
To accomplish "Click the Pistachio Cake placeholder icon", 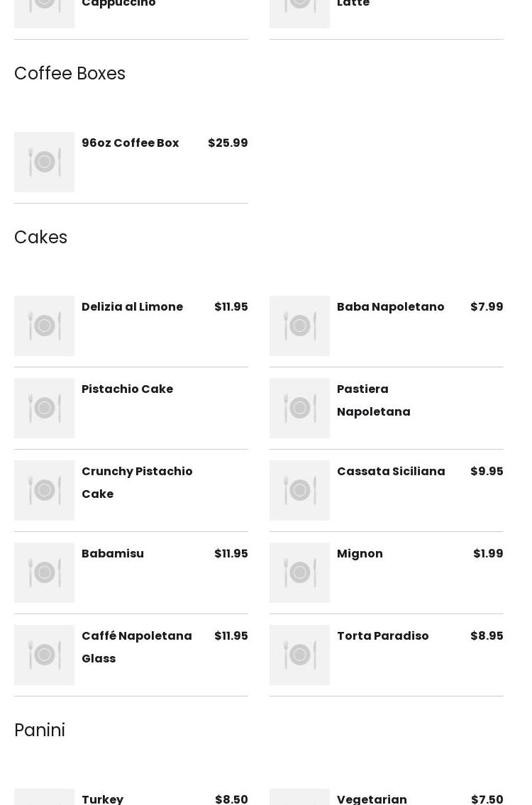I will tap(44, 408).
